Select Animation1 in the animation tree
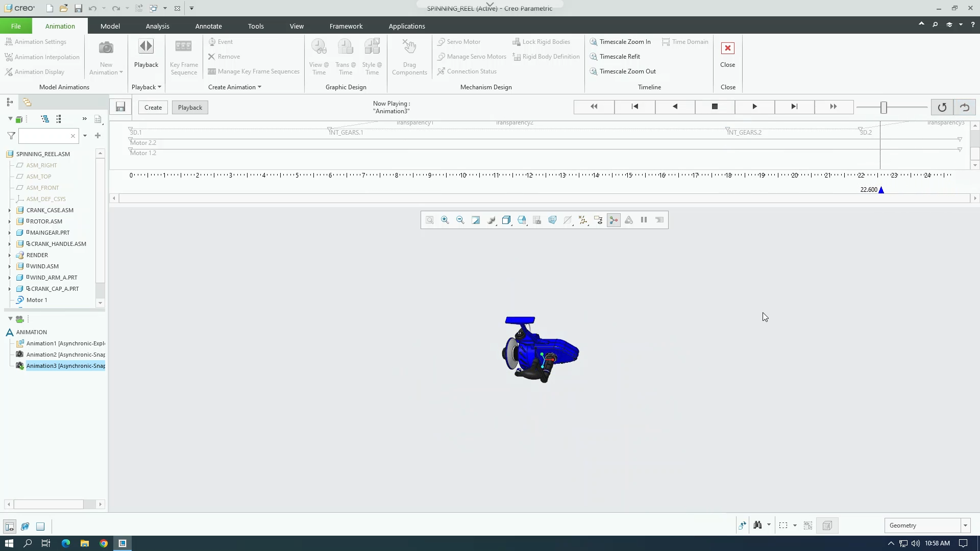 (x=65, y=343)
